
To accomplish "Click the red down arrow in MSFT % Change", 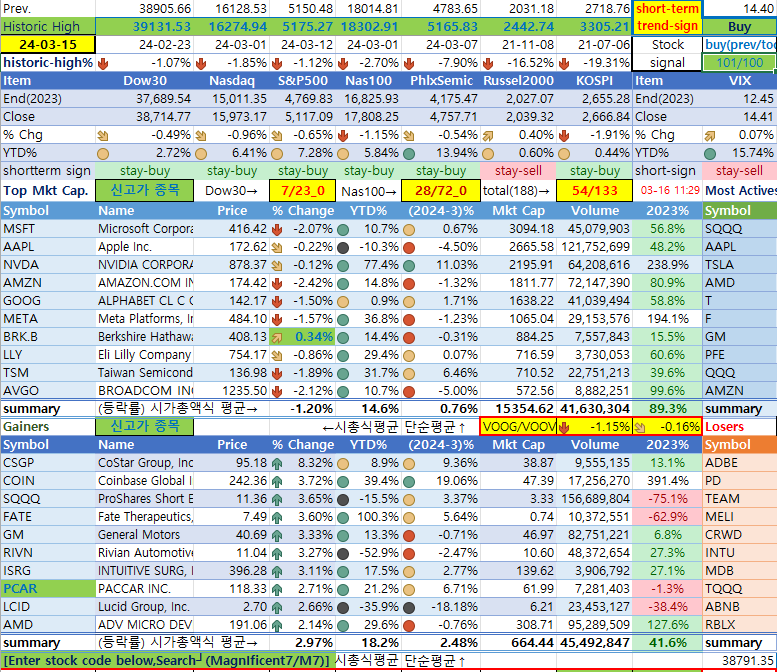I will click(x=277, y=229).
